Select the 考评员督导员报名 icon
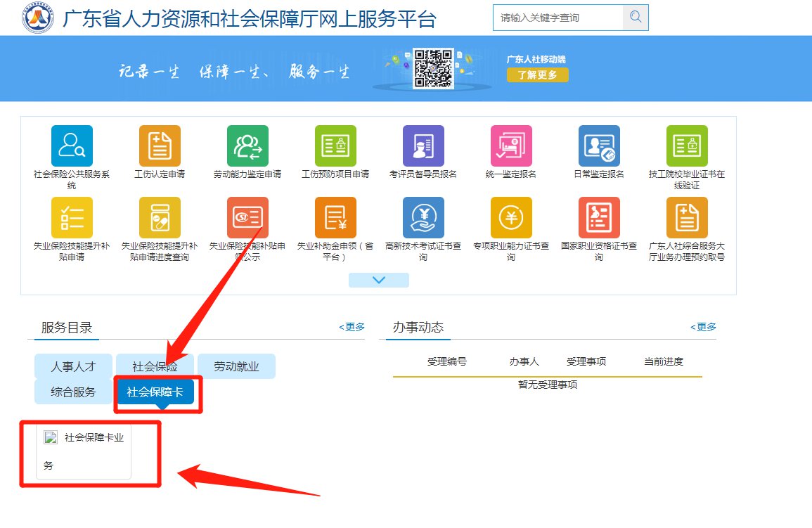 click(x=423, y=146)
